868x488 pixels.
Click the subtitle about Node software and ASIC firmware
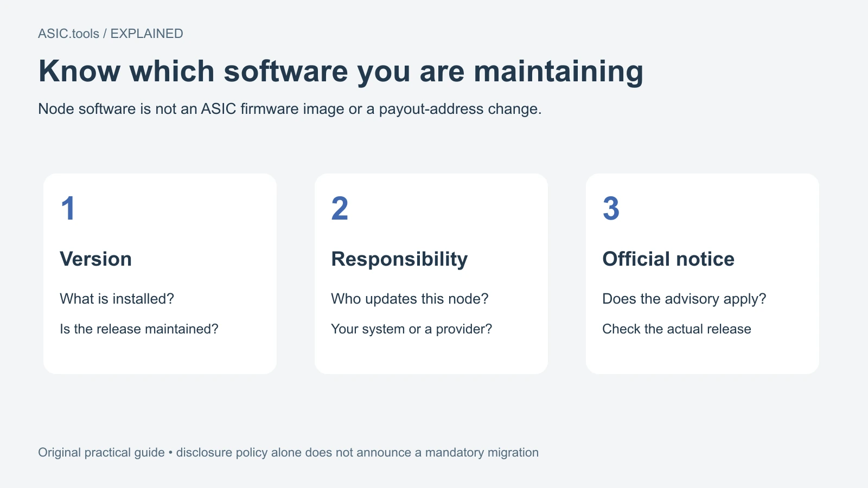pyautogui.click(x=290, y=109)
